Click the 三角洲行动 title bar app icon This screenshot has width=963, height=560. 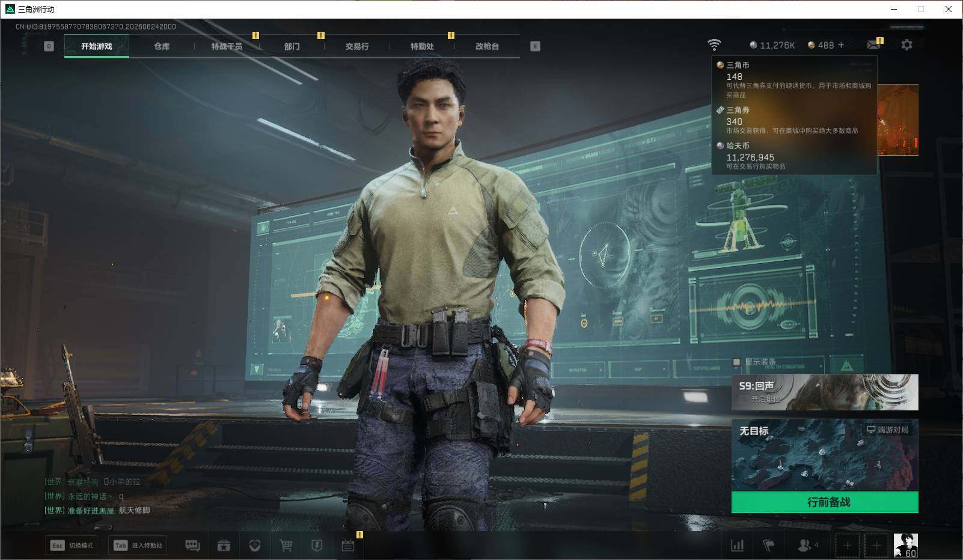coord(10,9)
